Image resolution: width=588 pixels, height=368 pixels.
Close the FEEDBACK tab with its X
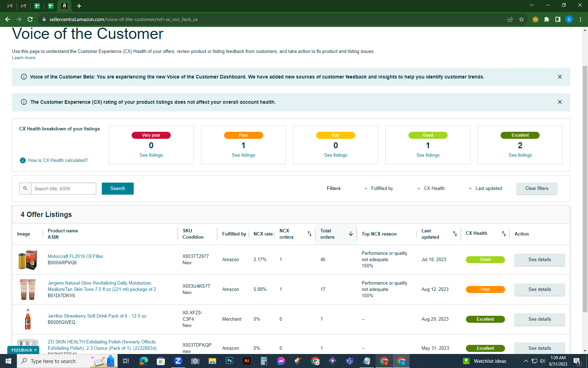35,350
